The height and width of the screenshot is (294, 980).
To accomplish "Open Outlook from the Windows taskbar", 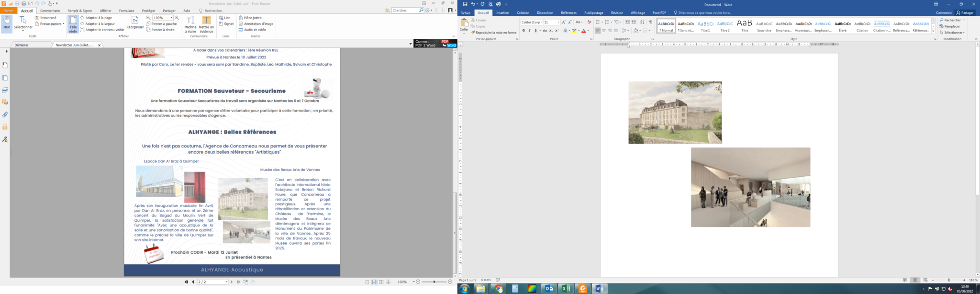I will (x=549, y=289).
